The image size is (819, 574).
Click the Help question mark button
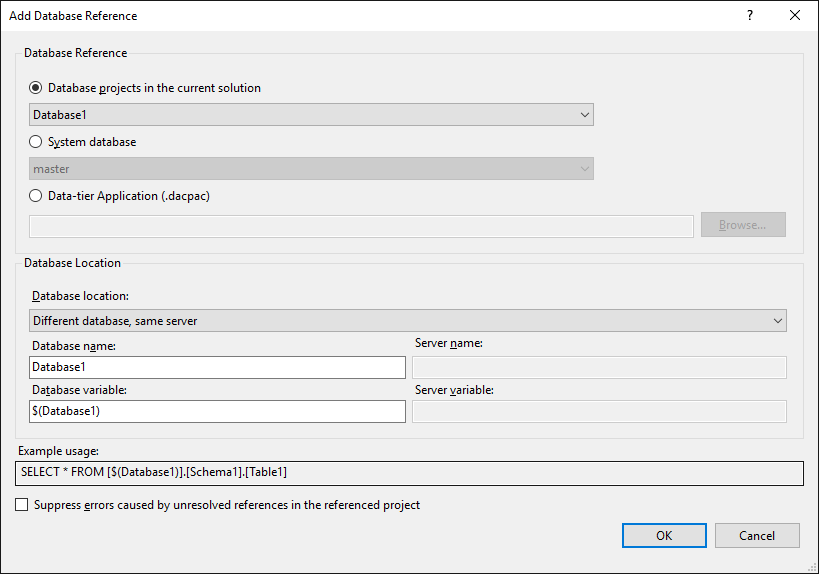tap(750, 16)
